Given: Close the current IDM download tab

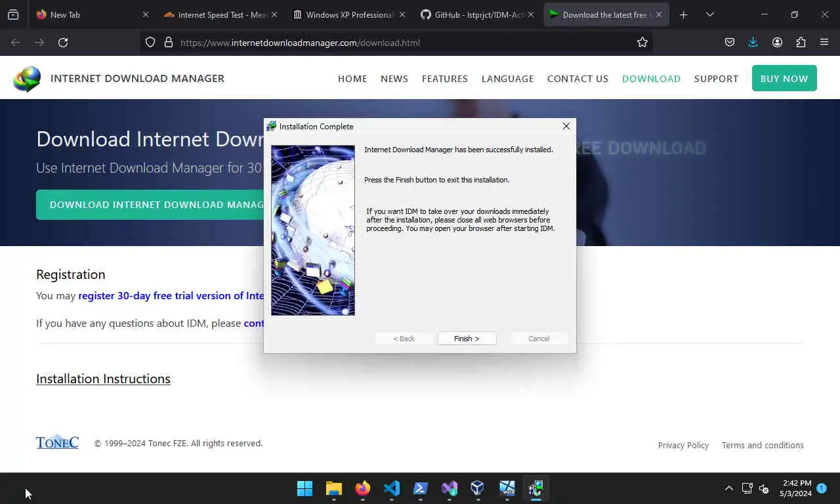Looking at the screenshot, I should tap(659, 14).
